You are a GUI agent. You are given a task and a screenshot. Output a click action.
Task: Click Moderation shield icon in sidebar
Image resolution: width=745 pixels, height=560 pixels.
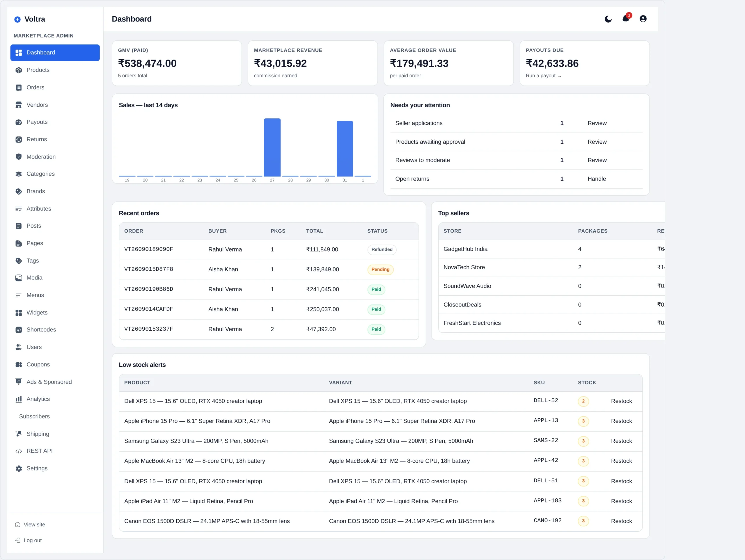(19, 157)
